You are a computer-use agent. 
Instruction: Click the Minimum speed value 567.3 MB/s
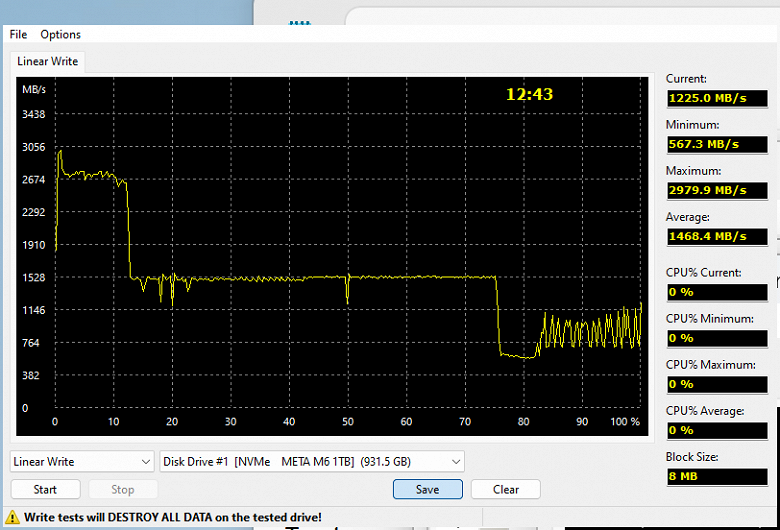pos(717,144)
